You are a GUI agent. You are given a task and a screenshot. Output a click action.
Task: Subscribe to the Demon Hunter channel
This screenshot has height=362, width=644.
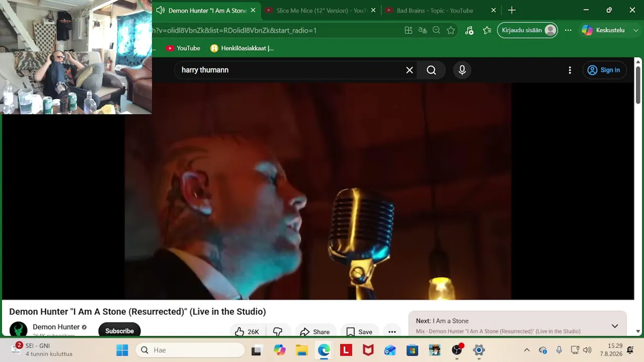point(120,330)
